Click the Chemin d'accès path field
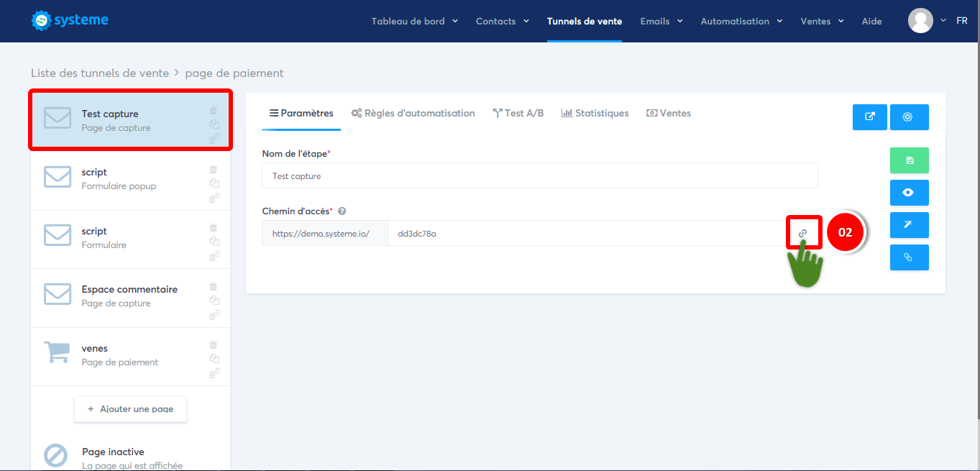980x471 pixels. tap(588, 233)
